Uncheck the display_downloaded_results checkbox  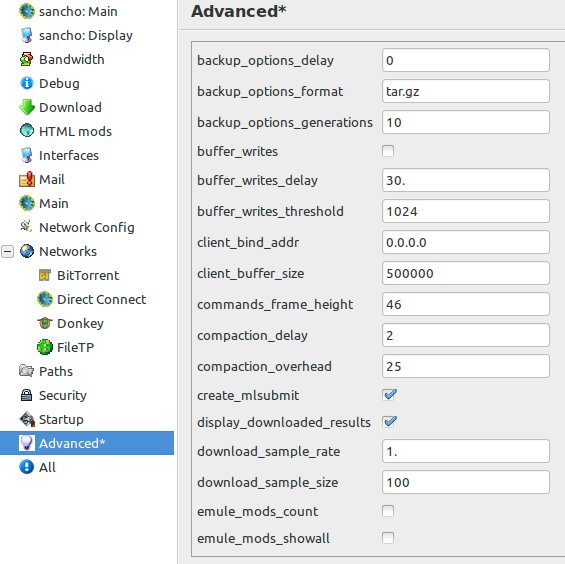pyautogui.click(x=389, y=422)
